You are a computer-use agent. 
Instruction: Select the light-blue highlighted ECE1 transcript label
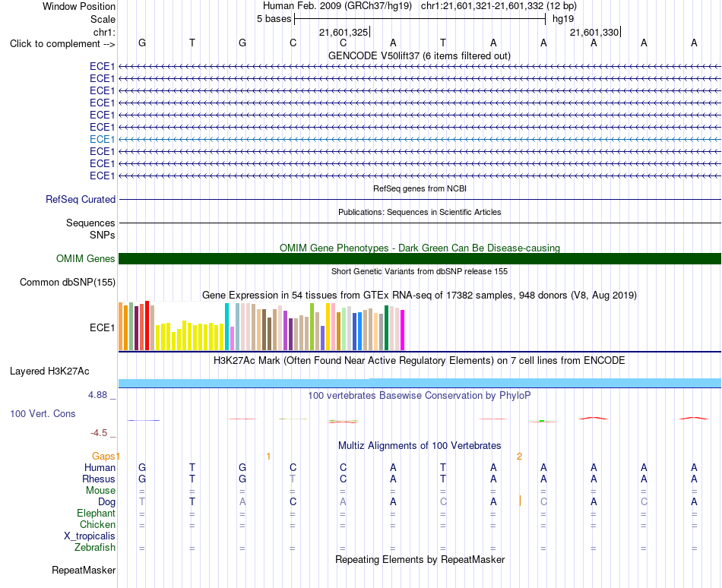pos(103,139)
